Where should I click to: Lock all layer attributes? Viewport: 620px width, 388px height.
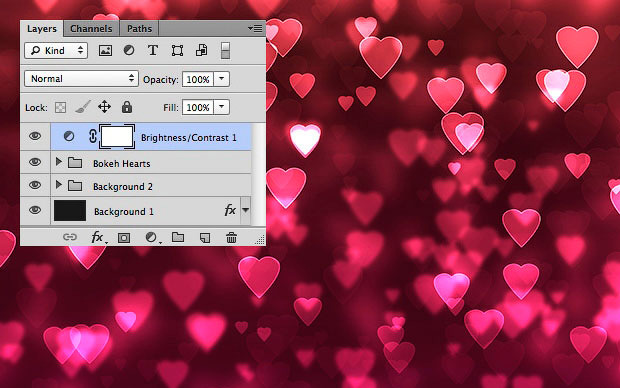(x=127, y=107)
